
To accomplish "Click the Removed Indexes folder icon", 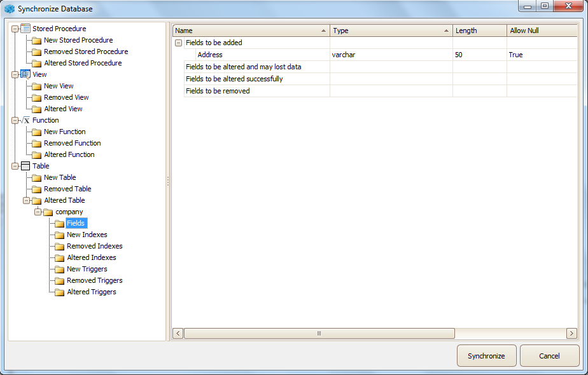I will click(59, 247).
